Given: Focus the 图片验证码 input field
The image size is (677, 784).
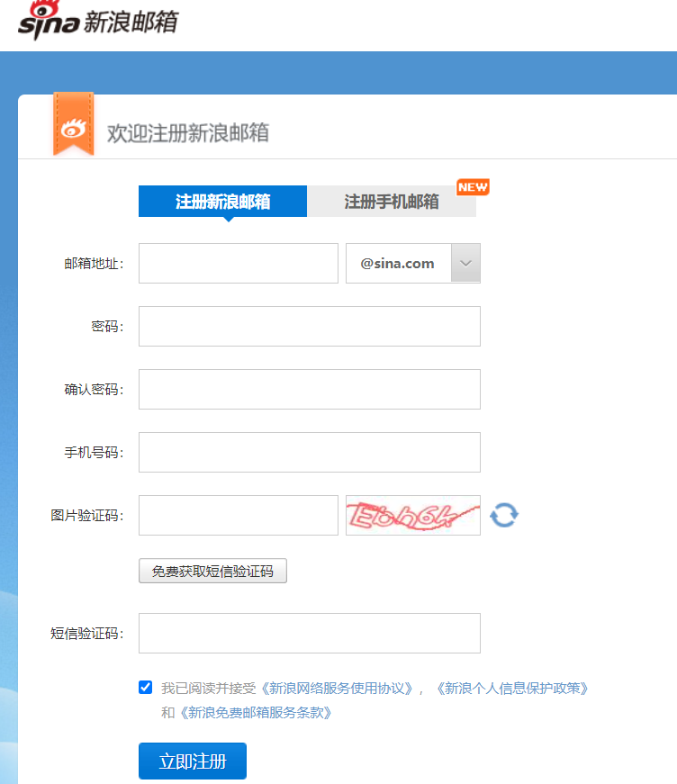Looking at the screenshot, I should point(239,515).
